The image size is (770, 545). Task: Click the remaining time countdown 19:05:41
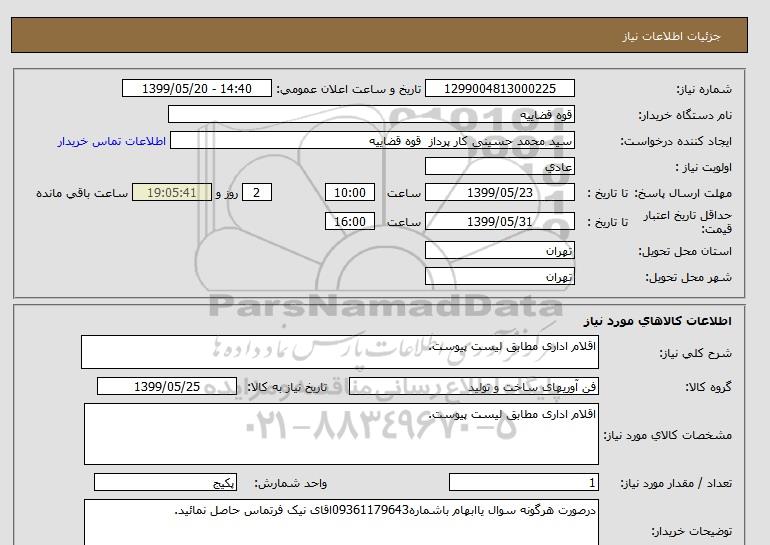tap(172, 192)
